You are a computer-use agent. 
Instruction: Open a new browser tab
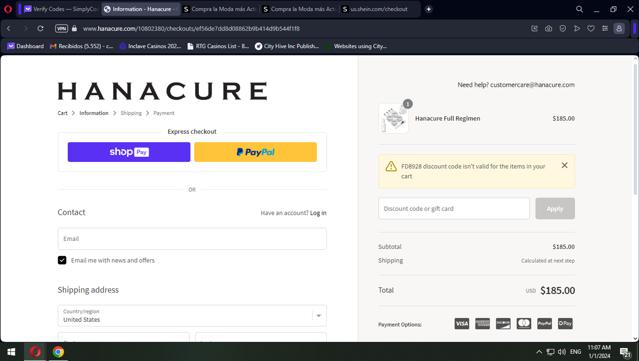pos(428,9)
